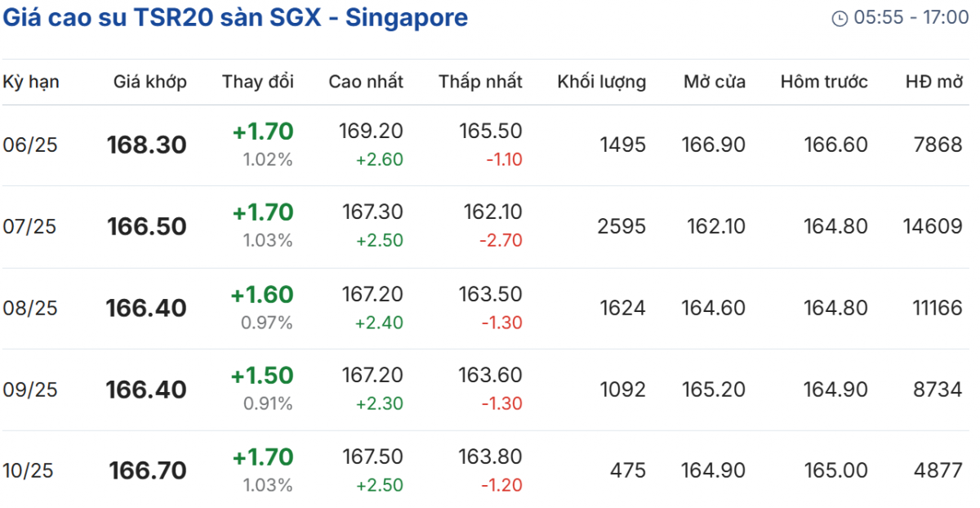980x508 pixels.
Task: Select the 07/25 contract term
Action: pyautogui.click(x=29, y=226)
